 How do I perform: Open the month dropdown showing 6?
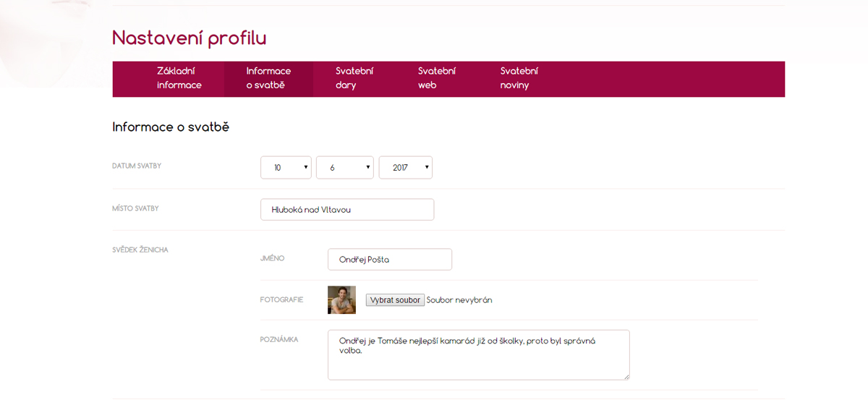(x=345, y=167)
